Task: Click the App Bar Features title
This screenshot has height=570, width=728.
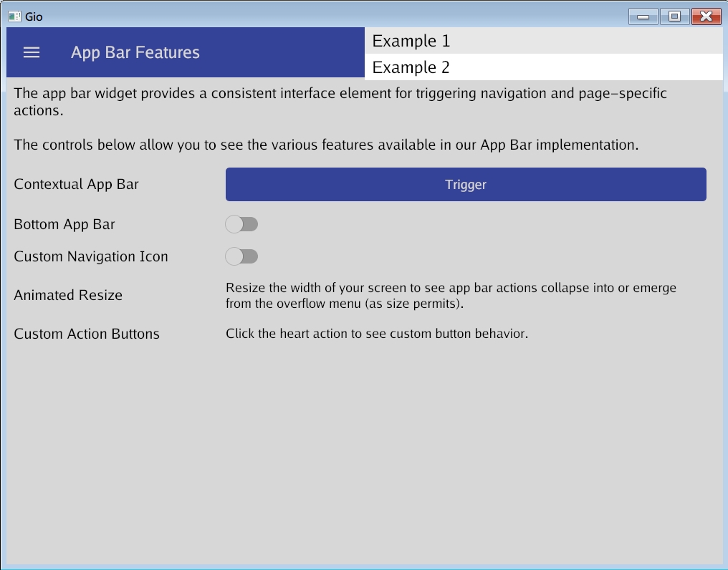Action: tap(135, 52)
